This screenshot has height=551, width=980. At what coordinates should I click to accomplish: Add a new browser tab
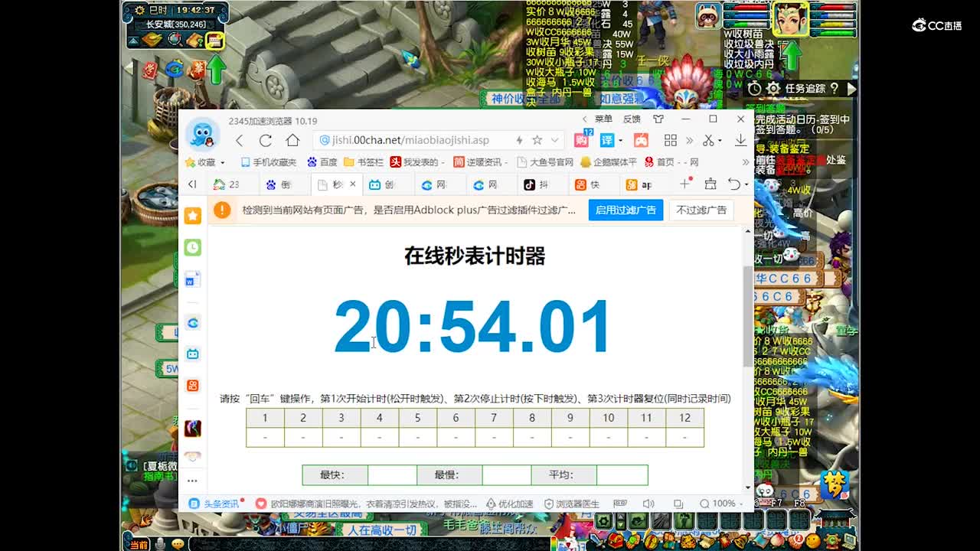[x=685, y=184]
